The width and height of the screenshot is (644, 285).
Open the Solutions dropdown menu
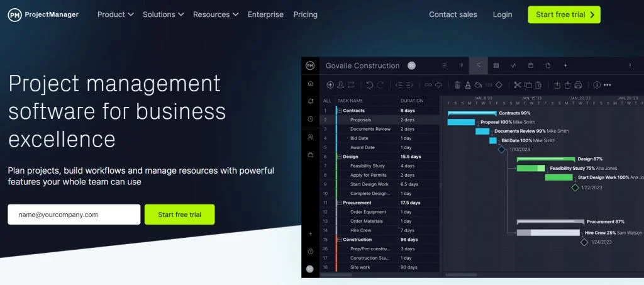(164, 14)
